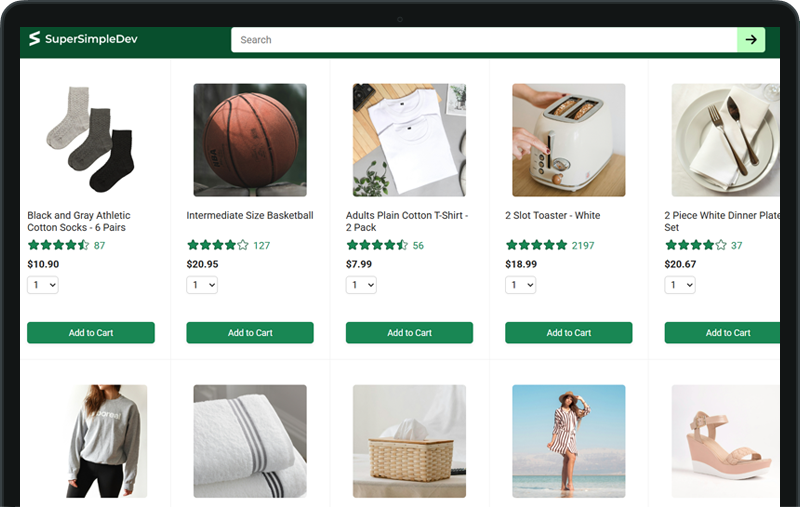Screen dimensions: 800x507
Task: Click the basketball product image
Action: coord(250,140)
